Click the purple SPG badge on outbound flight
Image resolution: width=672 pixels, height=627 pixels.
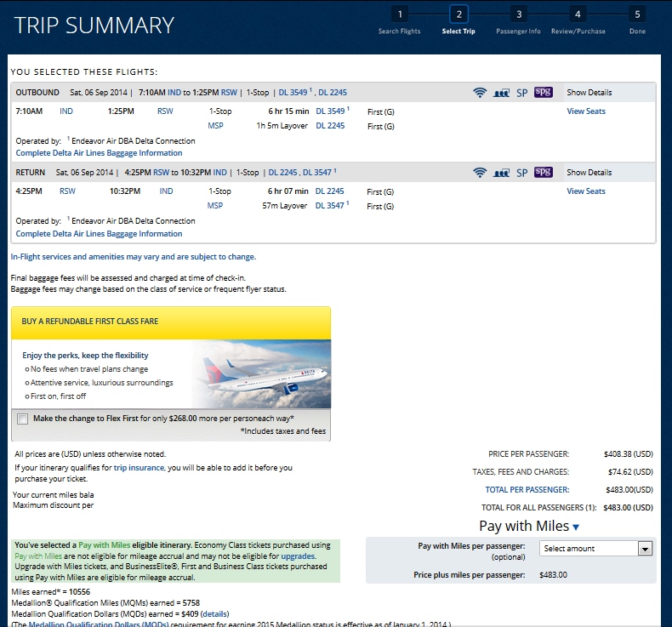544,93
